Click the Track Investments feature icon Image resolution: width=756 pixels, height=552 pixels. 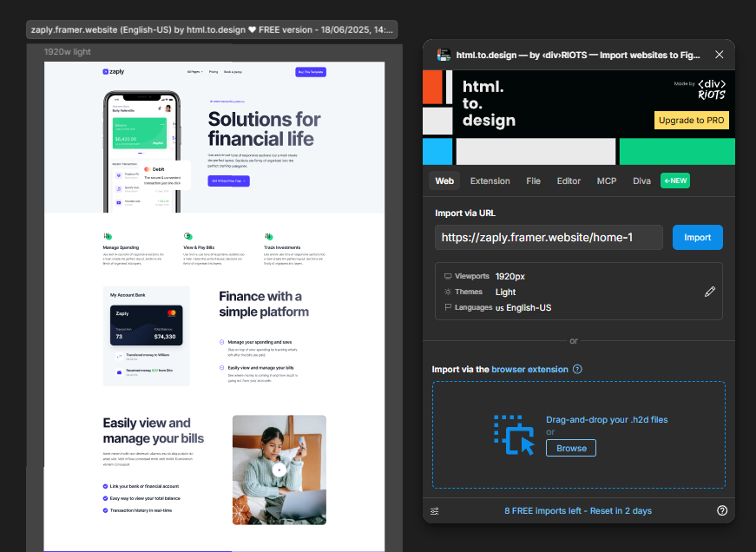268,236
